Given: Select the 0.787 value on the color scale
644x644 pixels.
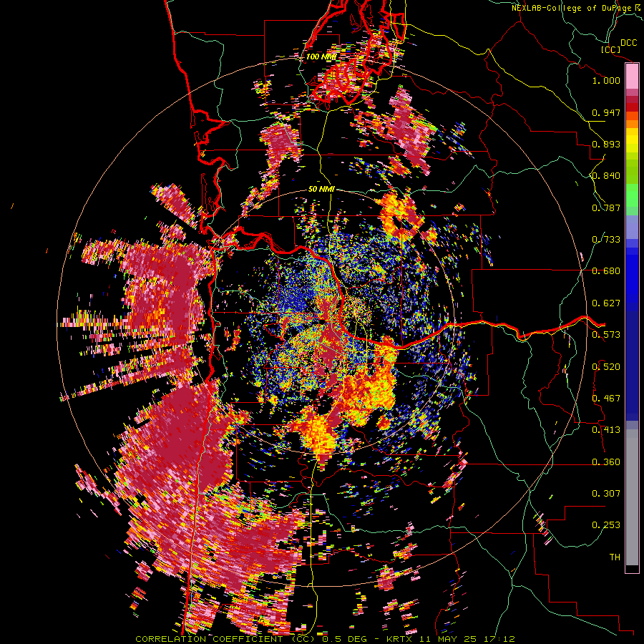Looking at the screenshot, I should (x=606, y=208).
